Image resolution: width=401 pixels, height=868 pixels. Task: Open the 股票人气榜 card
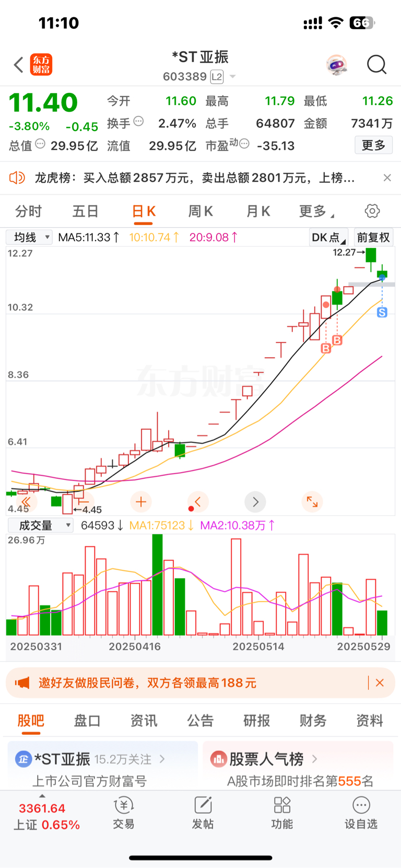tap(298, 766)
